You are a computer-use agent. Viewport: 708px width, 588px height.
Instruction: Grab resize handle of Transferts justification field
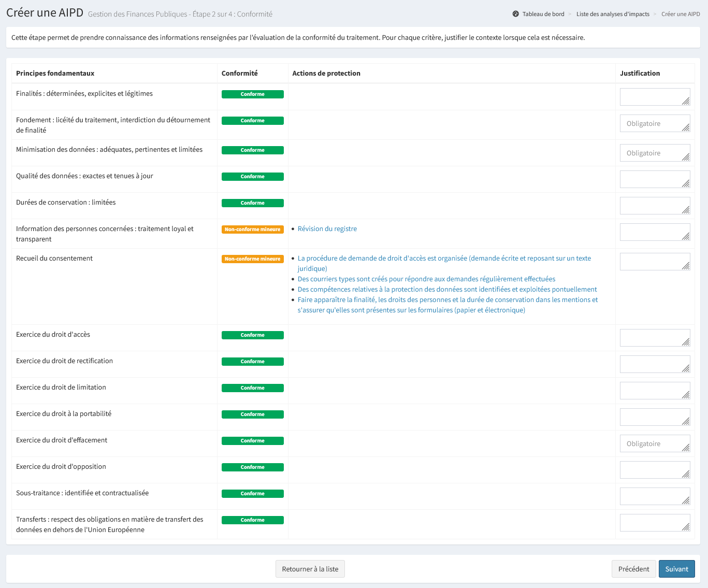pyautogui.click(x=686, y=527)
